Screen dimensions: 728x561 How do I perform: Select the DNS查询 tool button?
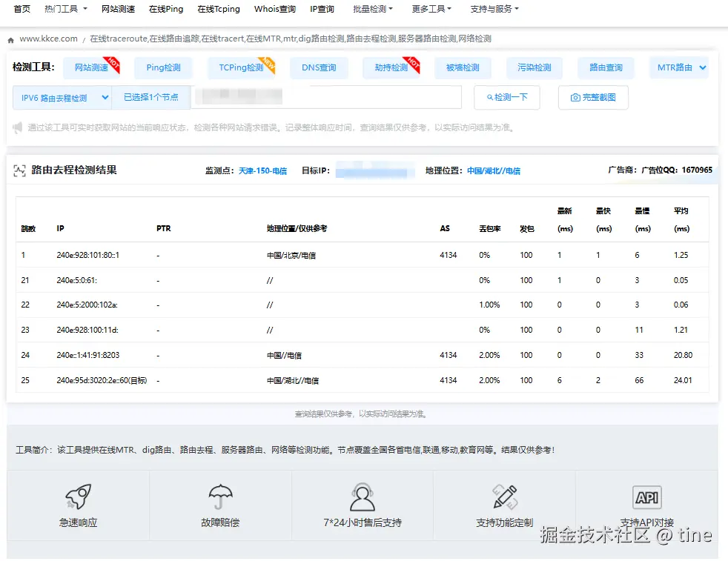pos(319,67)
